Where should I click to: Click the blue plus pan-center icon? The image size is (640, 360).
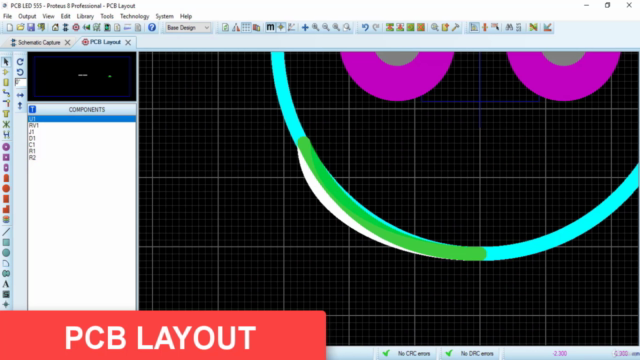(305, 27)
